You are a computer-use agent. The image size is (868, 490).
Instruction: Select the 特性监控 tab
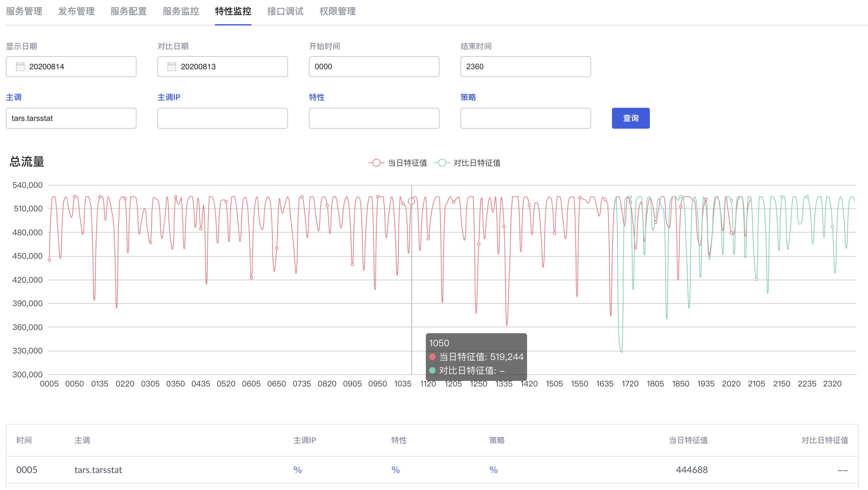coord(233,11)
